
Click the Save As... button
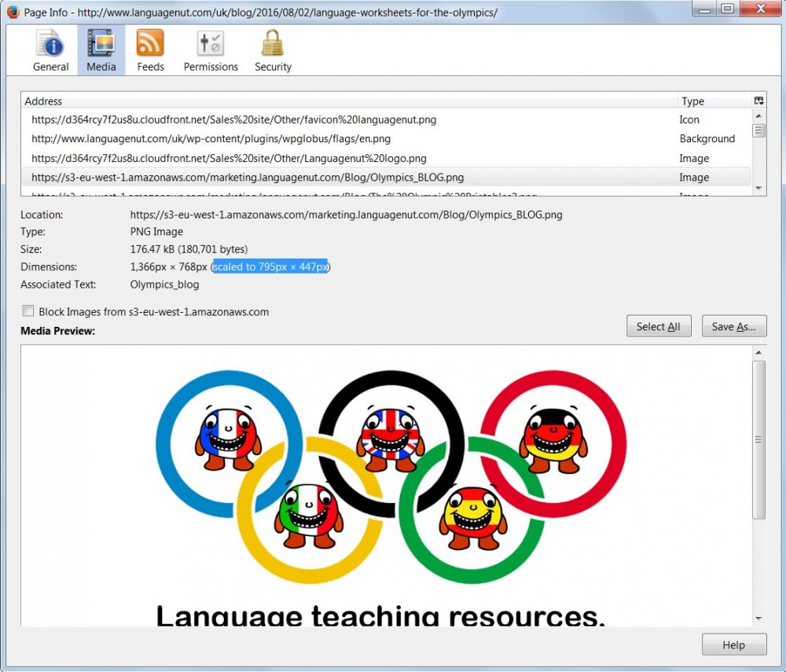pyautogui.click(x=733, y=326)
